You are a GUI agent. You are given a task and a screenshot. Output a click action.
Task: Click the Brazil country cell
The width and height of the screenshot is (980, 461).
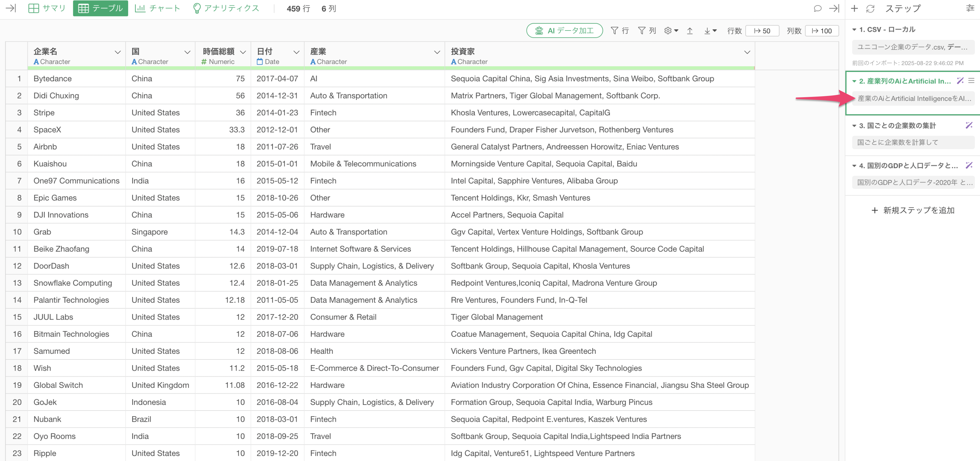point(160,419)
